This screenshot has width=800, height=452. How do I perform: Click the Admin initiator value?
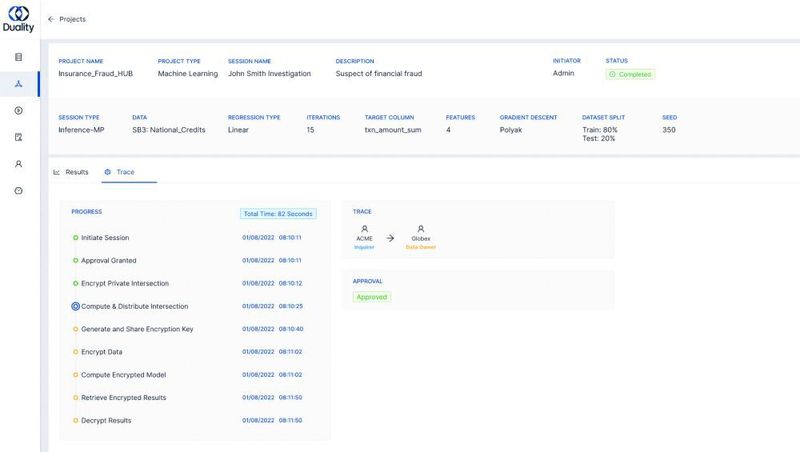tap(563, 73)
